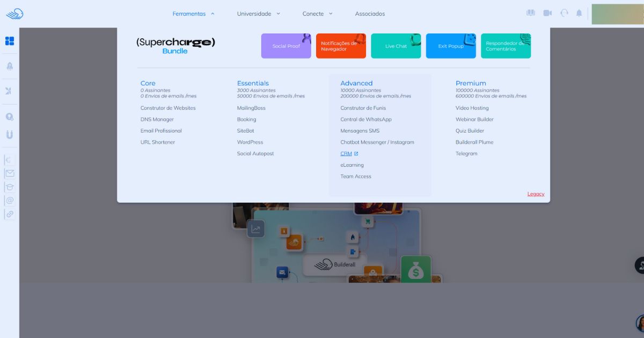Open Quiz Builder tool

click(470, 130)
